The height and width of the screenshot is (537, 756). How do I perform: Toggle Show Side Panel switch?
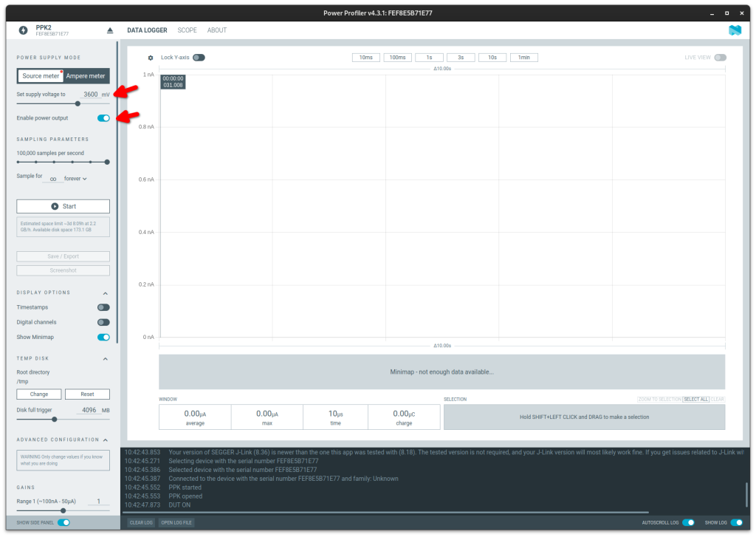[63, 522]
